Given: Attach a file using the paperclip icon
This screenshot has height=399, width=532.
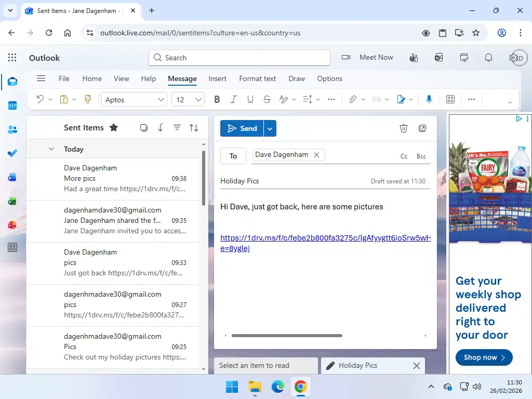Looking at the screenshot, I should pos(353,99).
